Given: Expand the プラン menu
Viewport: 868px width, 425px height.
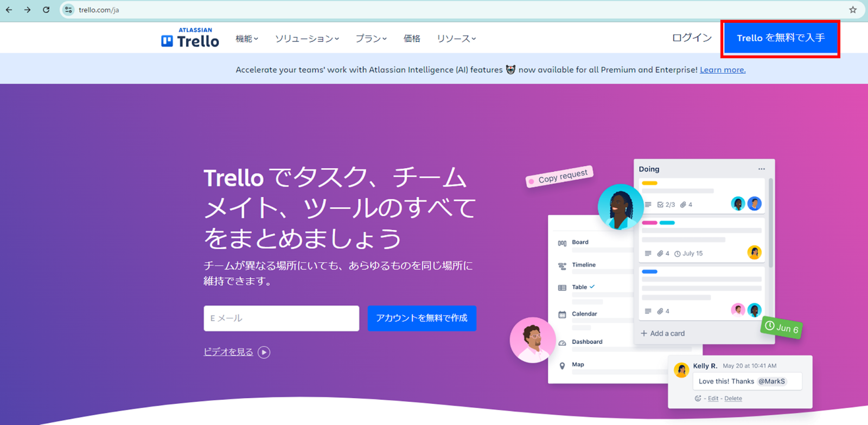Looking at the screenshot, I should pyautogui.click(x=371, y=38).
